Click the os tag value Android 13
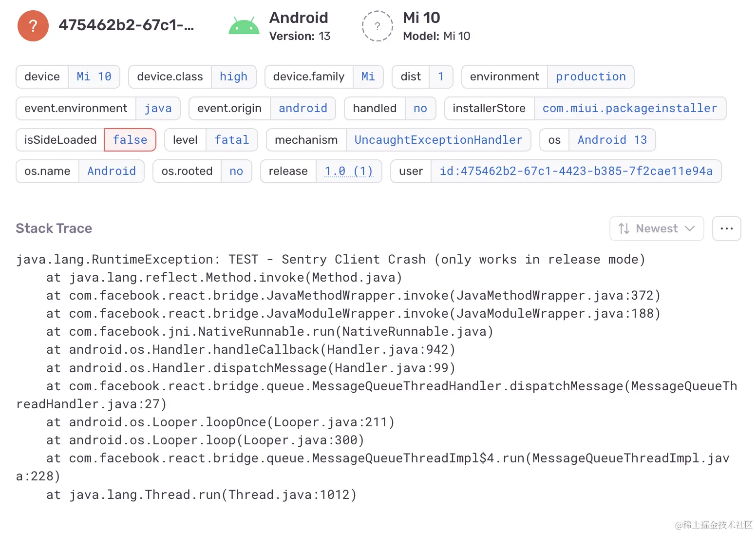 pyautogui.click(x=612, y=140)
